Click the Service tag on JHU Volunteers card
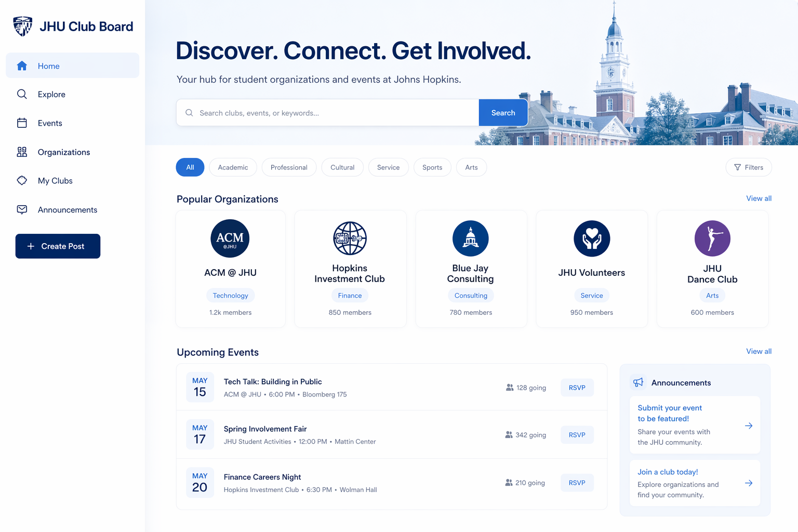798x532 pixels. click(592, 296)
